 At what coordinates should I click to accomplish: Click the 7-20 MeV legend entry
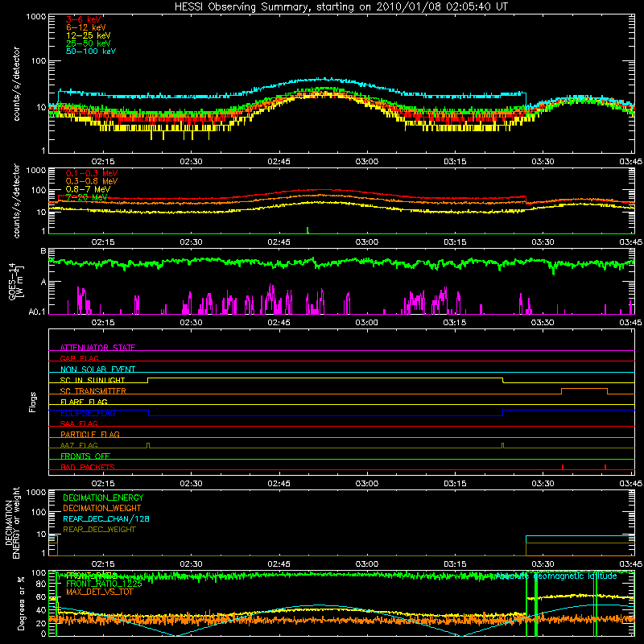click(x=86, y=197)
